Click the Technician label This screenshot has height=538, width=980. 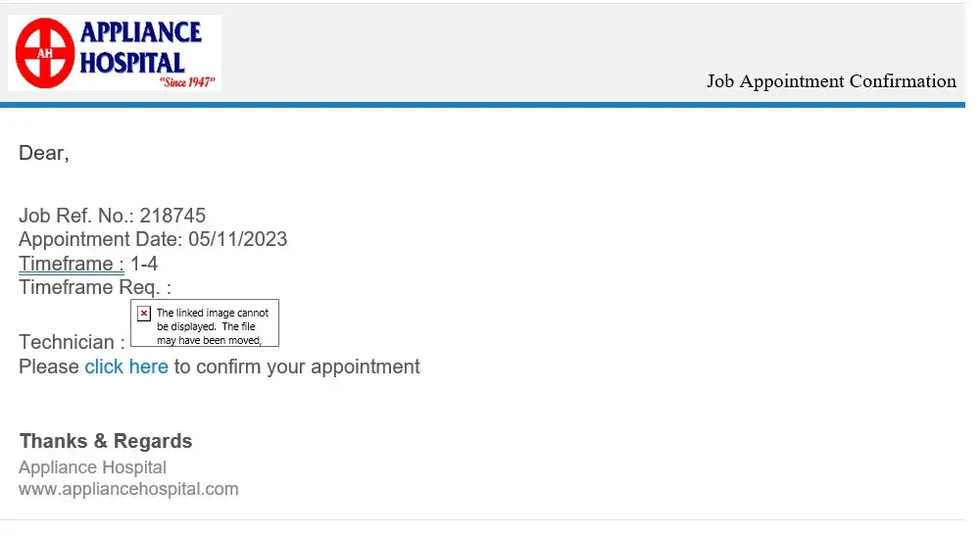[x=72, y=342]
